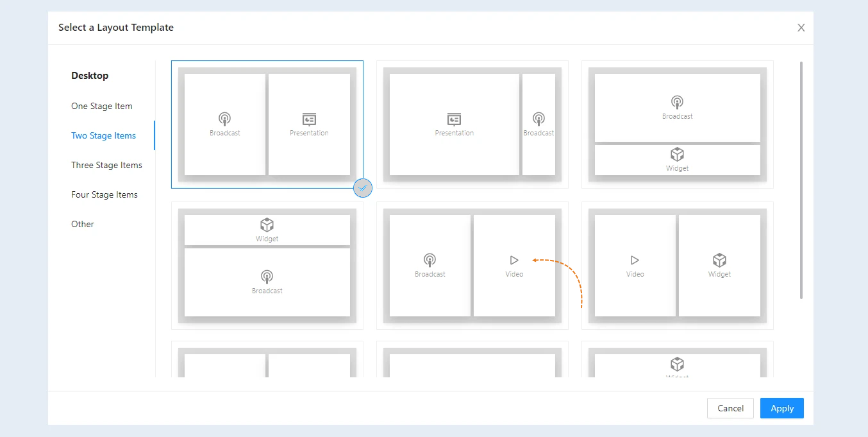Click Broadcast icon in Broadcast-Presentation template

224,119
